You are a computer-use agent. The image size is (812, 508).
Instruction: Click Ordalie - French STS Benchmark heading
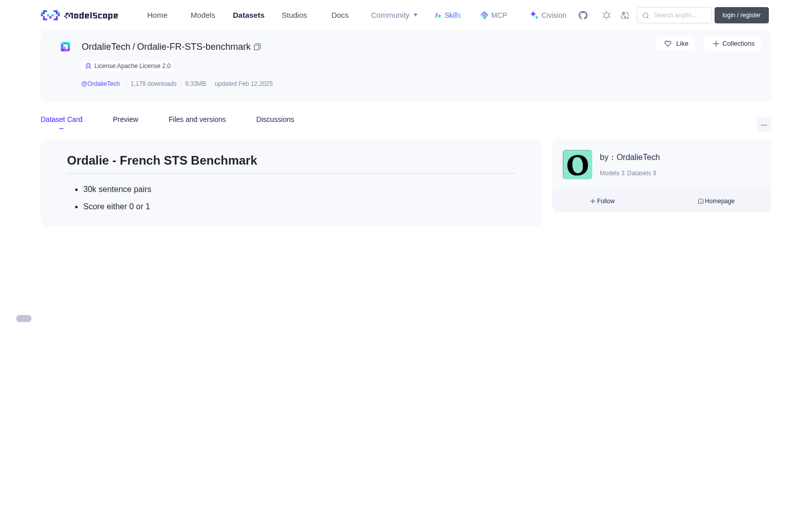tap(162, 161)
